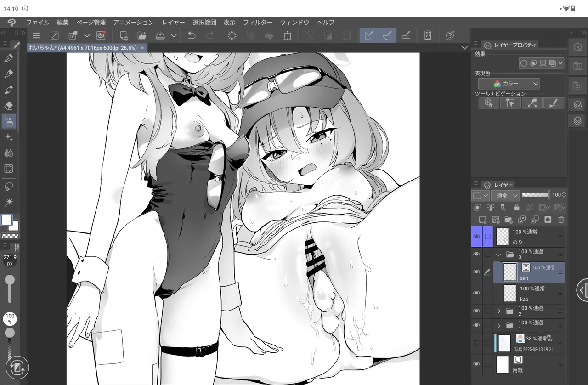Open the 通常 blending mode dropdown
588x385 pixels.
[x=504, y=195]
